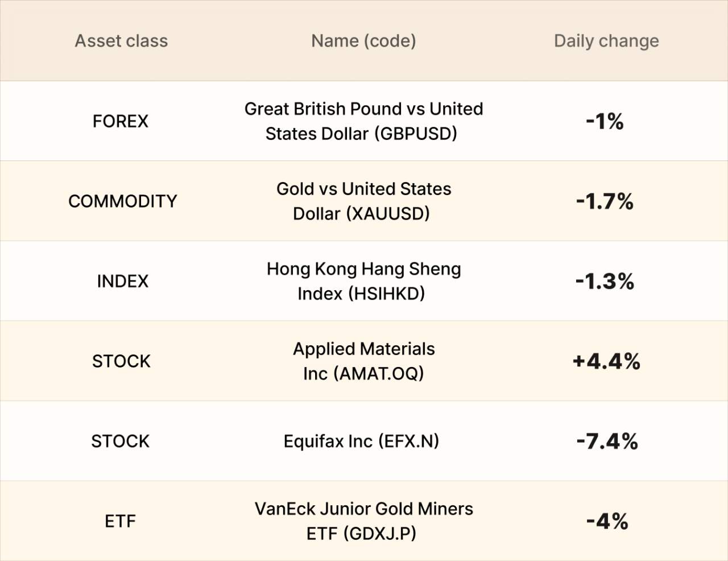The height and width of the screenshot is (561, 728).
Task: Click the -4% daily change value
Action: tap(607, 521)
